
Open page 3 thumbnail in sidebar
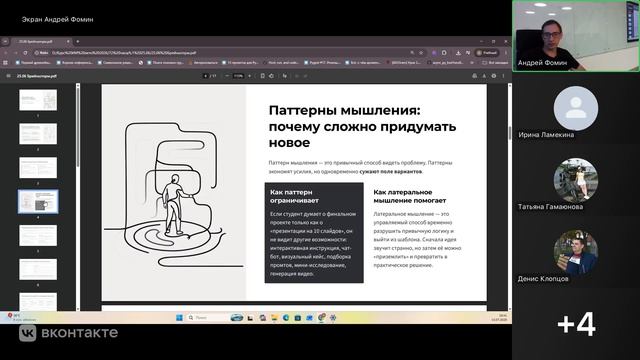pyautogui.click(x=38, y=168)
